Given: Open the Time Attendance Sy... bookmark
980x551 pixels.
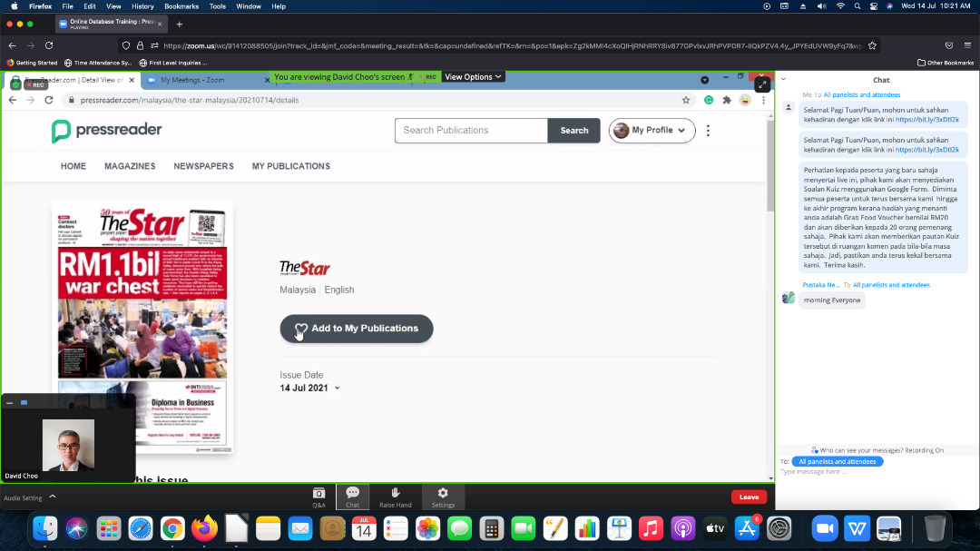Looking at the screenshot, I should 98,63.
